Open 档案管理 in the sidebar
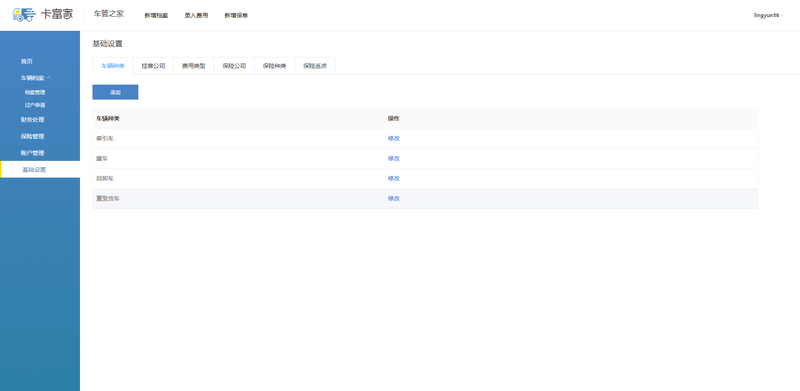Viewport: 800px width, 391px height. click(x=35, y=92)
